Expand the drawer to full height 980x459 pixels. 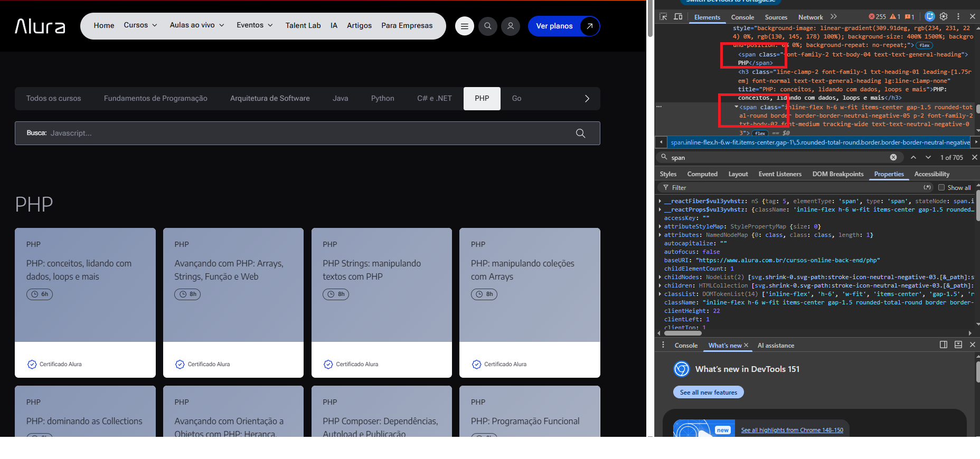[958, 345]
